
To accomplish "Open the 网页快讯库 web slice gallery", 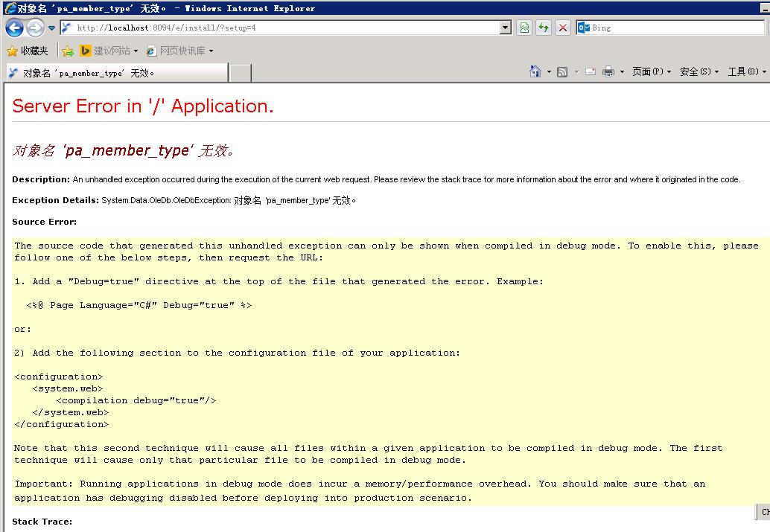I will [180, 51].
